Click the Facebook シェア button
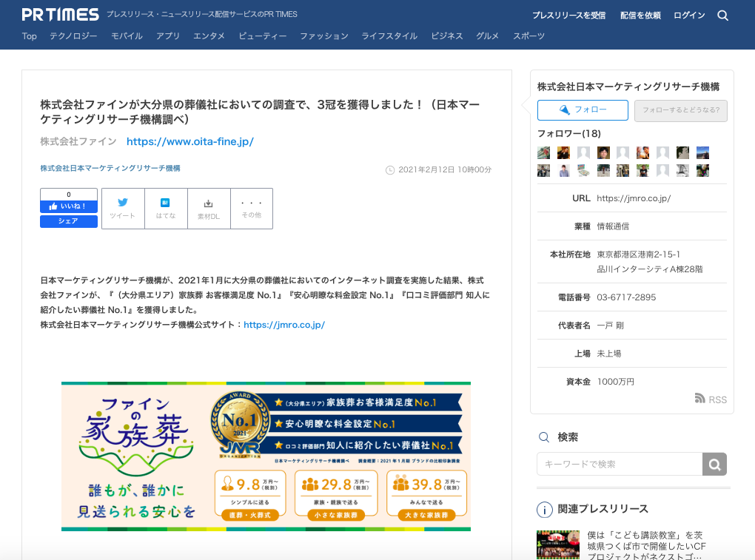755x560 pixels. pos(68,221)
